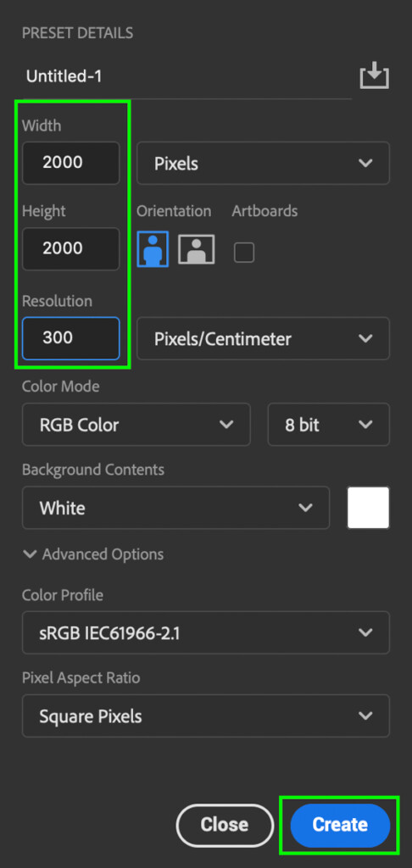Click the Resolution input field showing 300
Screen dimensions: 412x868
71,338
